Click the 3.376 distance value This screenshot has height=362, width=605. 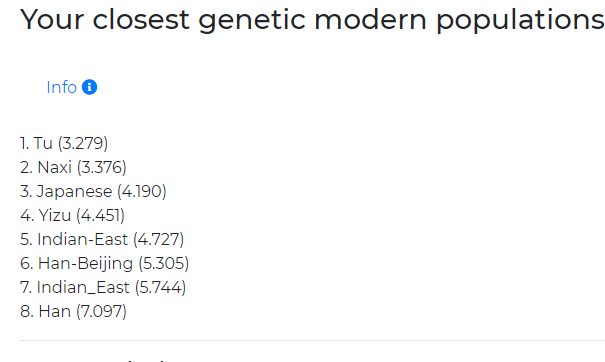pos(102,167)
